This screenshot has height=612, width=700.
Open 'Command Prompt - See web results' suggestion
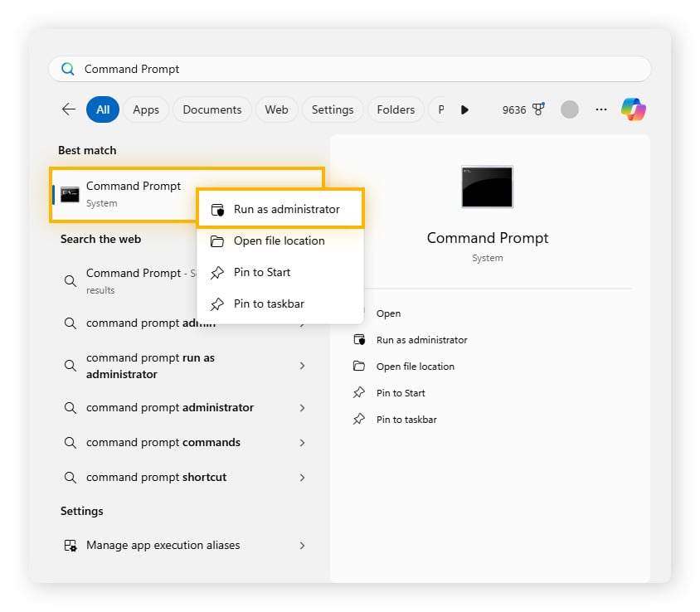133,280
